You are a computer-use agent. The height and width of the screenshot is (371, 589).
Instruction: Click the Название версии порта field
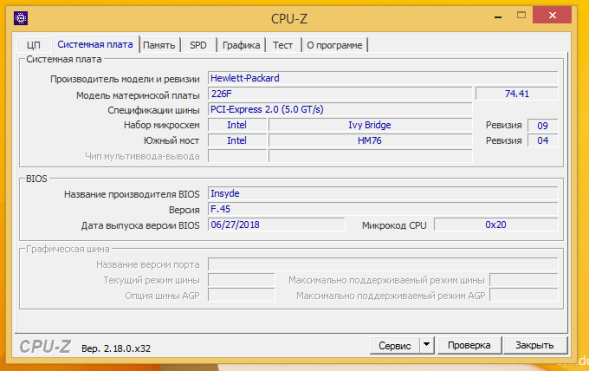click(x=383, y=264)
